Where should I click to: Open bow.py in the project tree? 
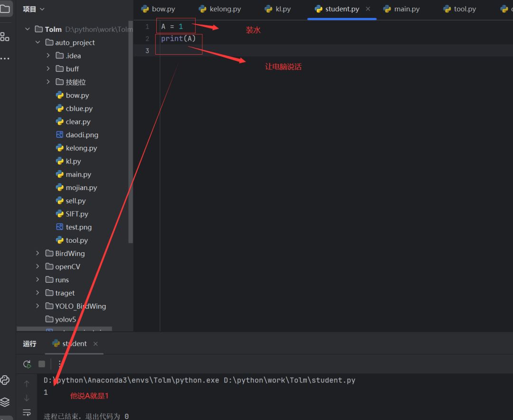click(73, 95)
